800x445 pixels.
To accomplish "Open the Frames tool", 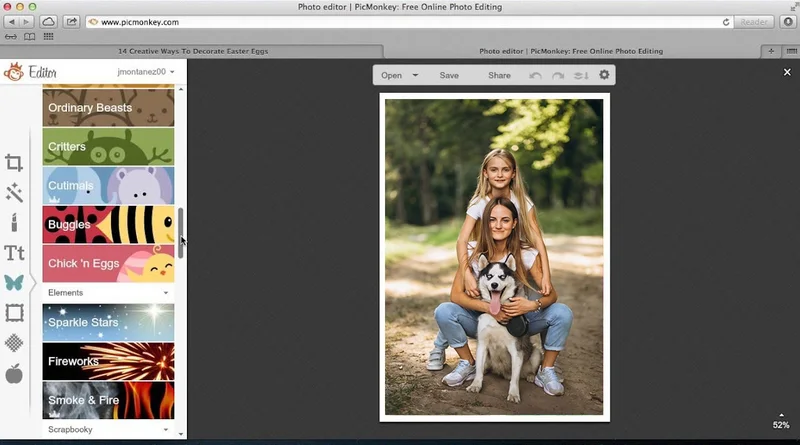I will pos(14,313).
